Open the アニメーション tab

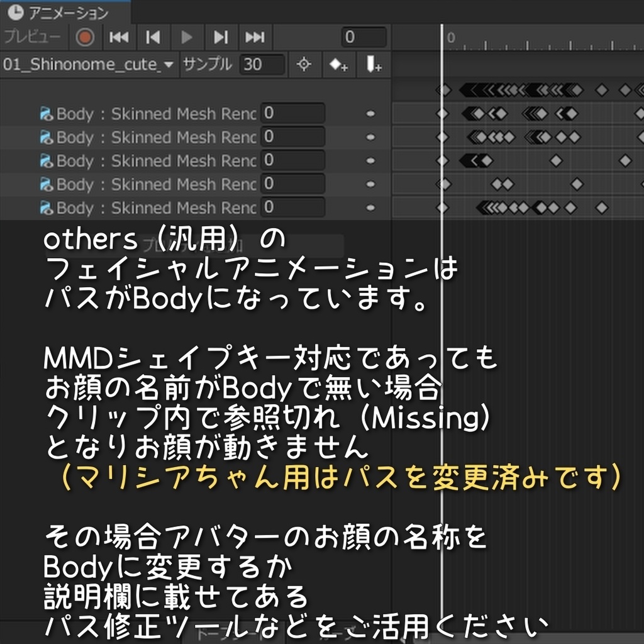pyautogui.click(x=65, y=13)
